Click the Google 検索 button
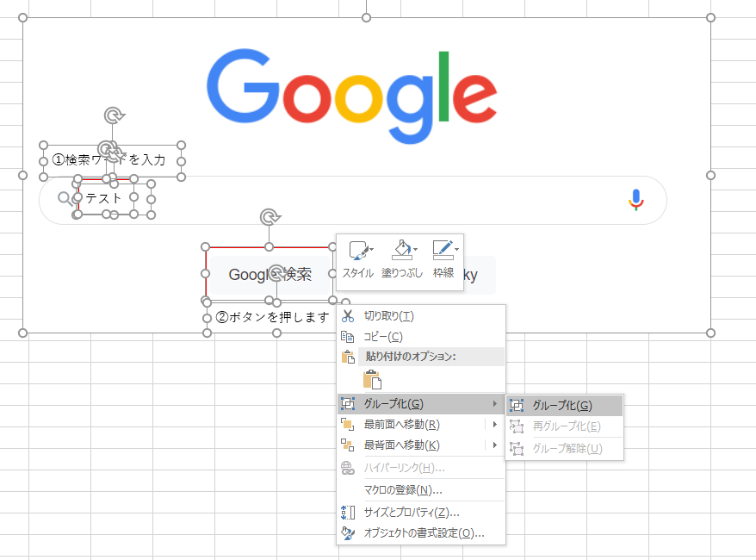The image size is (756, 560). pyautogui.click(x=270, y=275)
